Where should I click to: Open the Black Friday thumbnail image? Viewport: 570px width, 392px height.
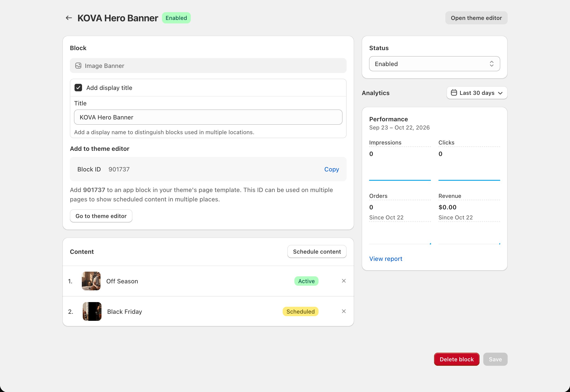(92, 311)
